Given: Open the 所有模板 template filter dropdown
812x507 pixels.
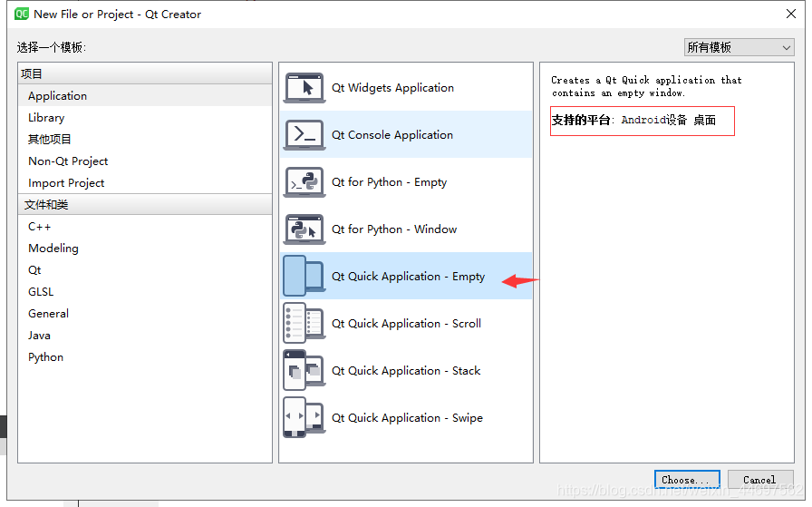Looking at the screenshot, I should point(739,48).
